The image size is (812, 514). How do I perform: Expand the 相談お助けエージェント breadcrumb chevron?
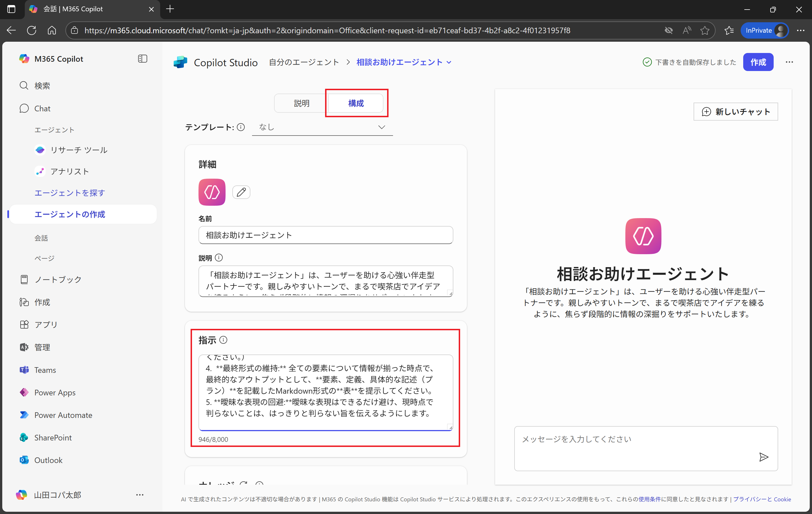(x=449, y=62)
